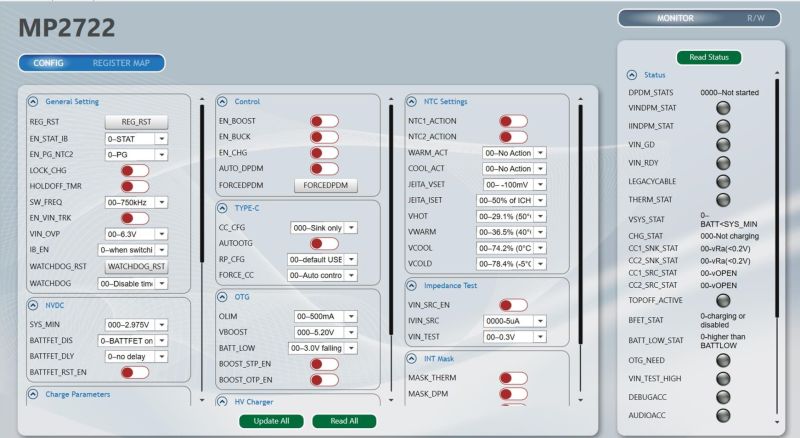Click the VIN_GD indicator LED
The image size is (800, 438).
coord(723,144)
